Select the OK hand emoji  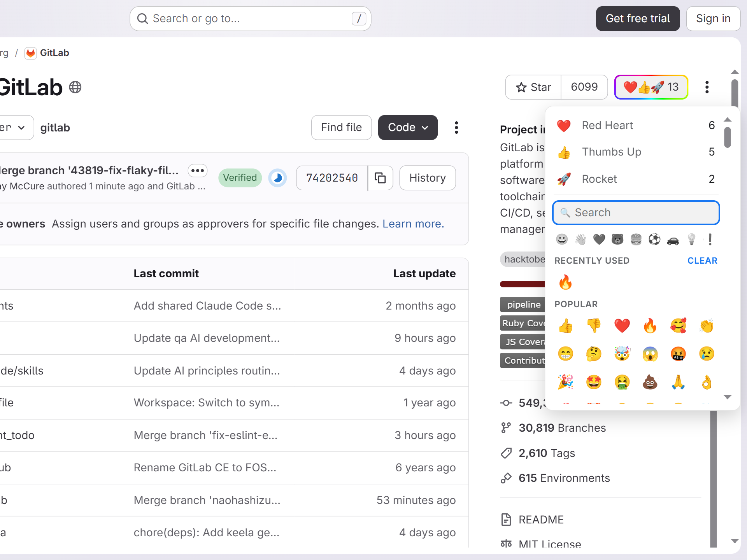point(706,382)
